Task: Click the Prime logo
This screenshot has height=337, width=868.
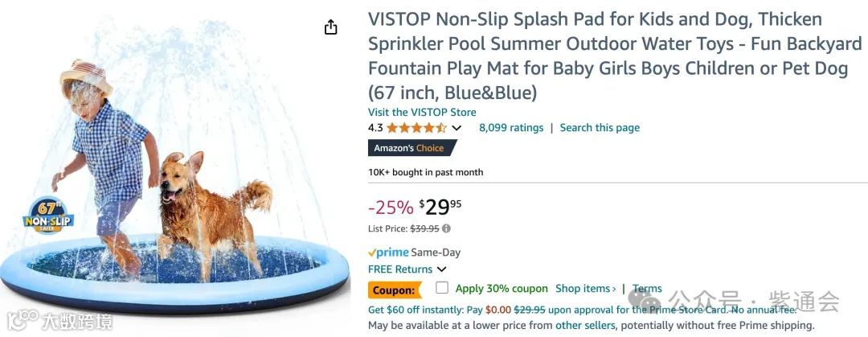Action: [x=388, y=253]
